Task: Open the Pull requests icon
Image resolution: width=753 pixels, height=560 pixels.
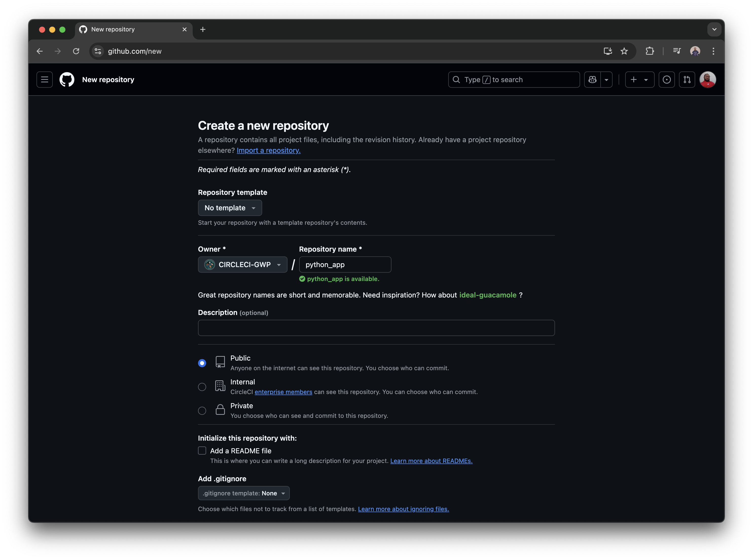Action: click(x=687, y=79)
